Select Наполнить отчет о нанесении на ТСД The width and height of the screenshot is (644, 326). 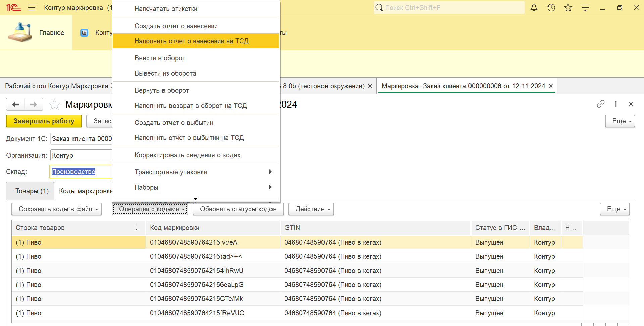196,41
